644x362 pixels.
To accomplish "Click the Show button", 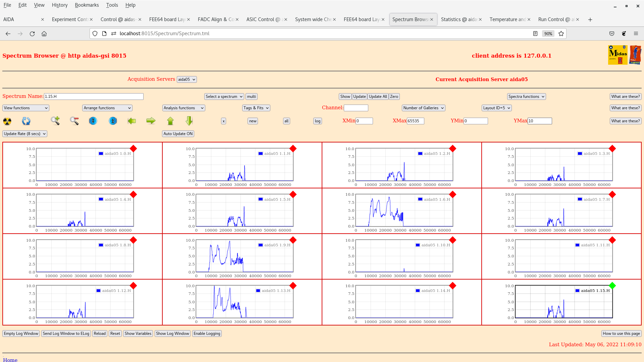I will 345,97.
